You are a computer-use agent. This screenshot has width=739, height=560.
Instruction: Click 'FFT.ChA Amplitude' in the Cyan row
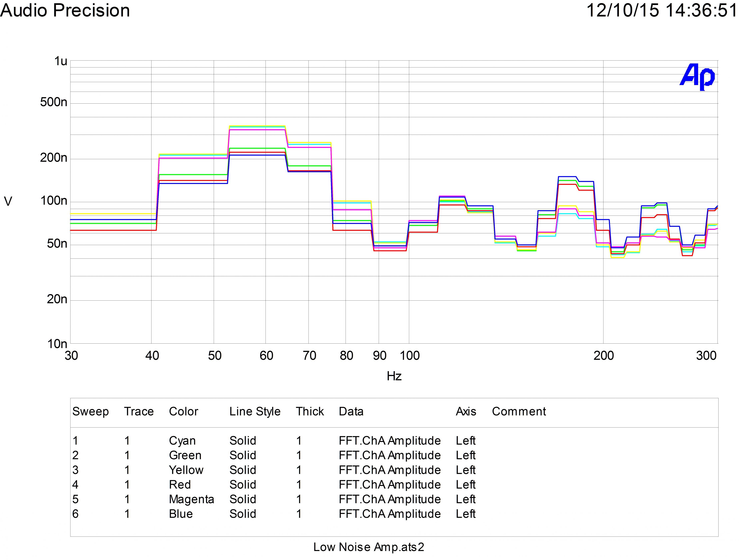(390, 441)
